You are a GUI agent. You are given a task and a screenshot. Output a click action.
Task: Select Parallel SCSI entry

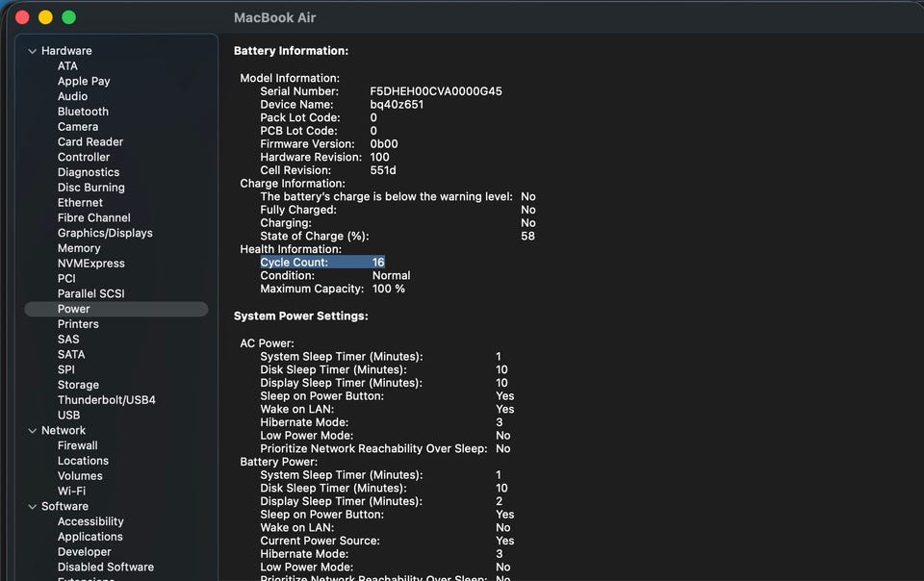coord(91,293)
